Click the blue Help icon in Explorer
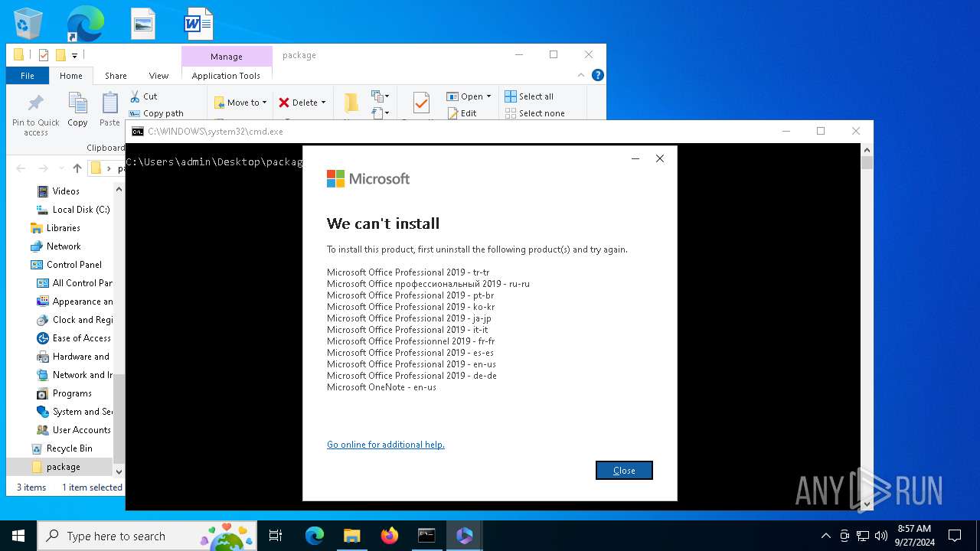 [598, 75]
